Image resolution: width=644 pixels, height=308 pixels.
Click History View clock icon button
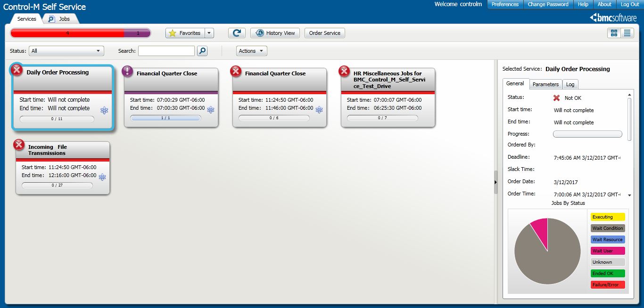(275, 33)
